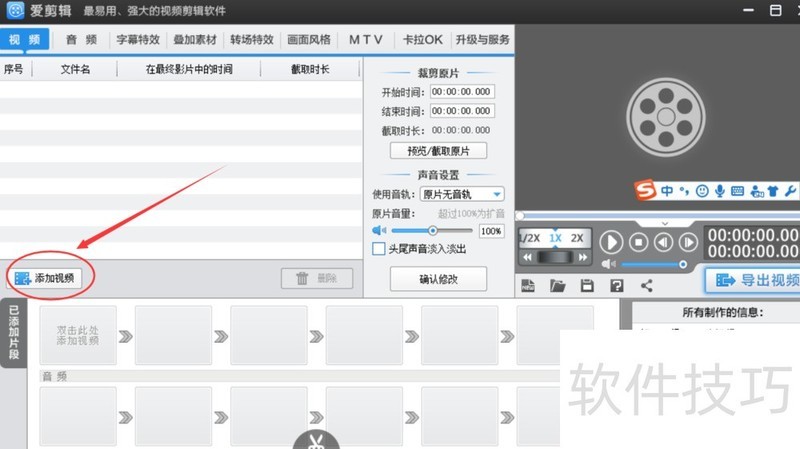Click the fast-forward double-arrow button
The height and width of the screenshot is (449, 800).
(x=582, y=258)
